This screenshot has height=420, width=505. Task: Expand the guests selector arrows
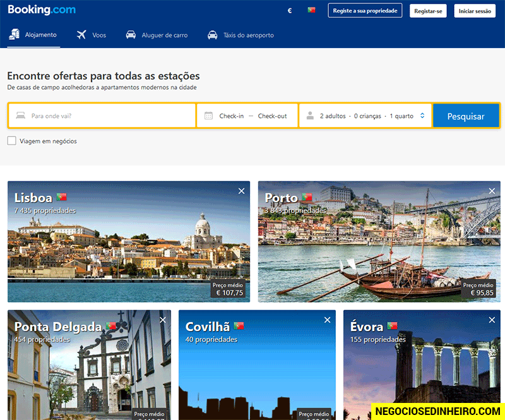[x=422, y=116]
